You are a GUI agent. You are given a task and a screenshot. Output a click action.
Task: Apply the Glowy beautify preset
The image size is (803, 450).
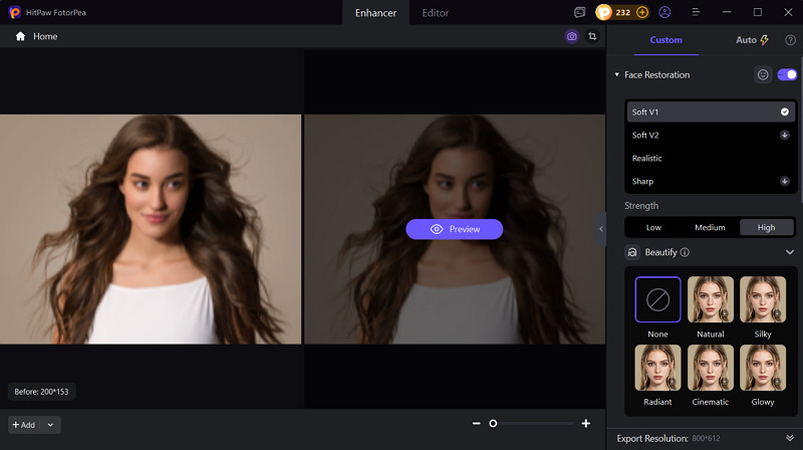(763, 368)
